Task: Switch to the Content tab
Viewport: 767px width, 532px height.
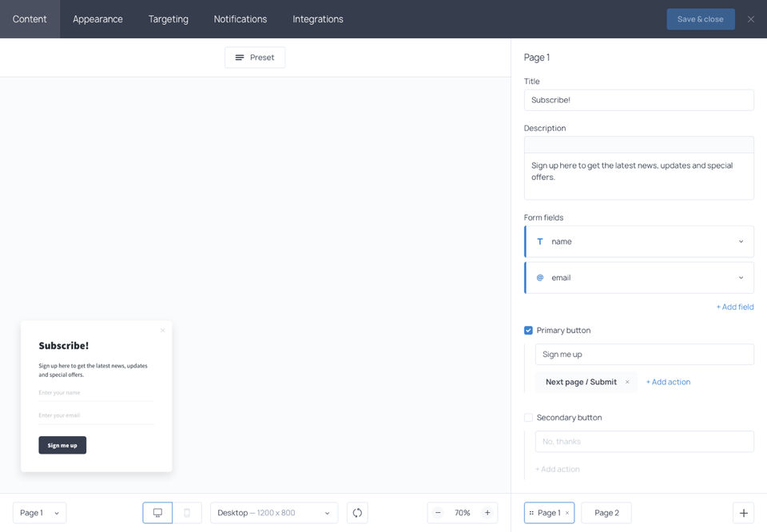Action: pos(30,19)
